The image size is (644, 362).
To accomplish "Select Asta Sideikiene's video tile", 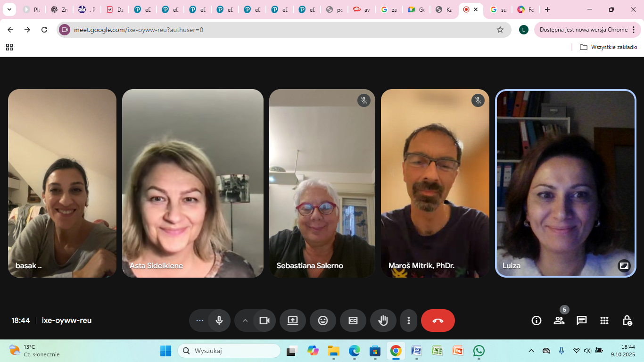I will click(x=193, y=183).
